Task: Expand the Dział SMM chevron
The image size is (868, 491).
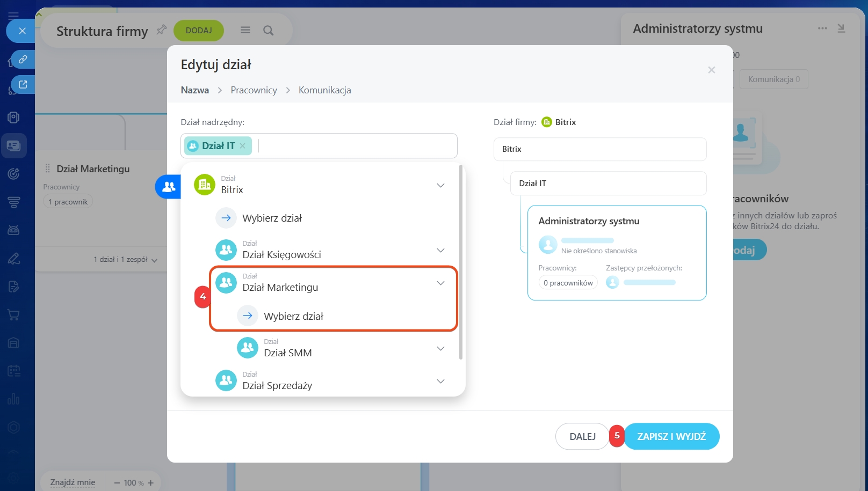Action: pos(440,349)
